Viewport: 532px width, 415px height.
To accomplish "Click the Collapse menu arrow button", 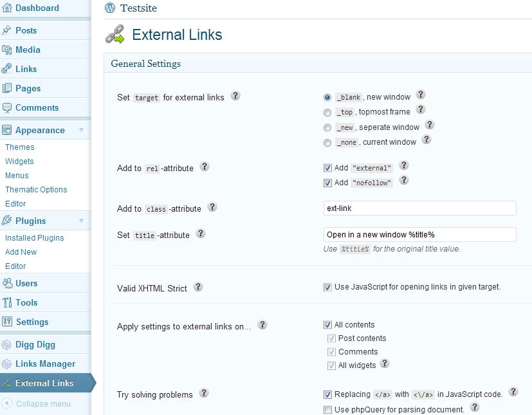I will tap(7, 403).
